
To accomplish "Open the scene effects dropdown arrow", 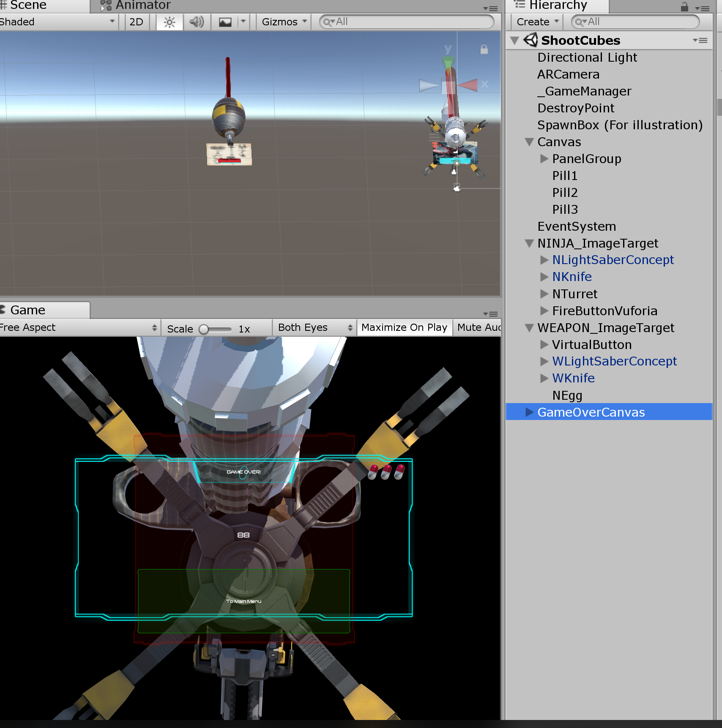I will click(243, 21).
